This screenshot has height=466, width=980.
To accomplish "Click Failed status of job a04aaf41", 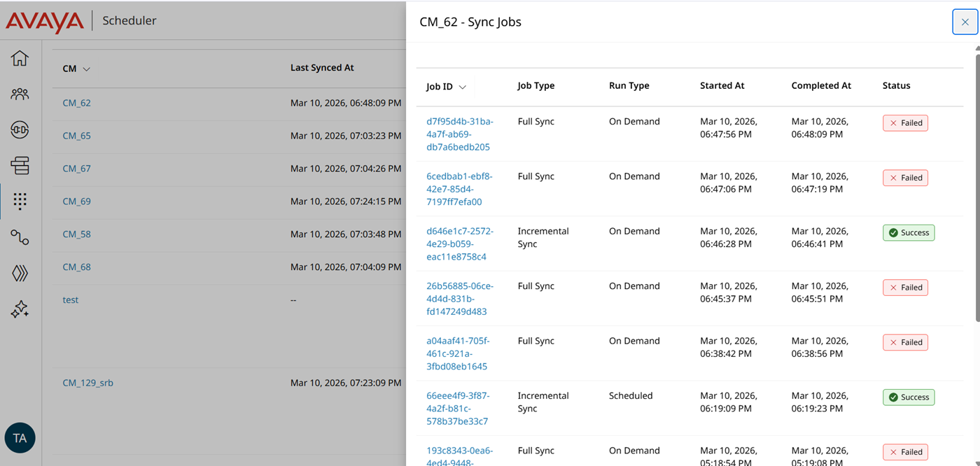I will tap(905, 342).
